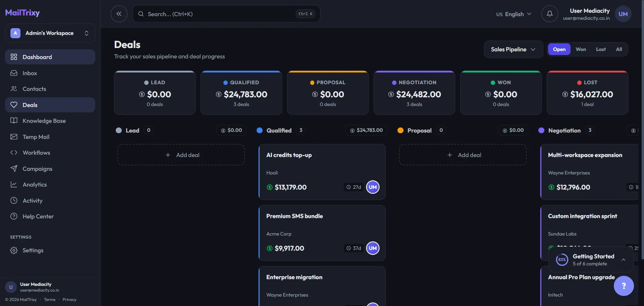
Task: Click the Won summary card
Action: (501, 93)
